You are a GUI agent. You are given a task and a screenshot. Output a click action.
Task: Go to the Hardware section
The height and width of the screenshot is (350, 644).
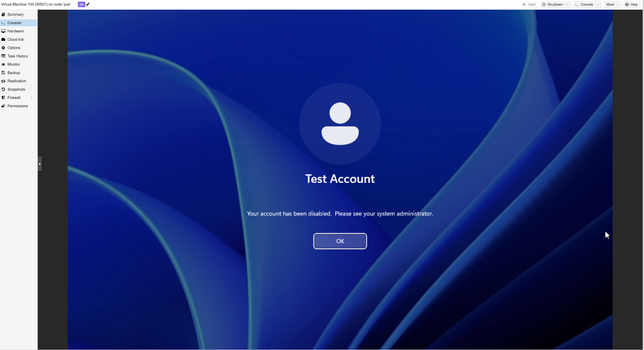pyautogui.click(x=19, y=31)
